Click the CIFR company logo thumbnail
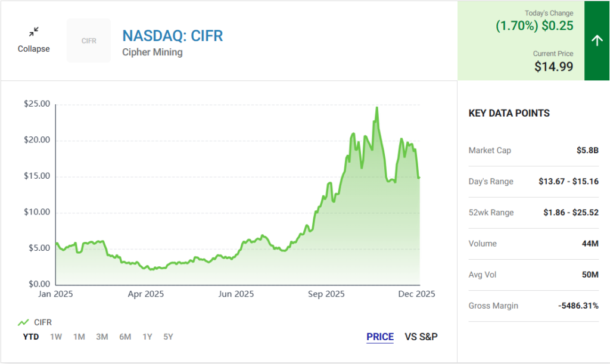This screenshot has height=364, width=610. click(x=89, y=41)
